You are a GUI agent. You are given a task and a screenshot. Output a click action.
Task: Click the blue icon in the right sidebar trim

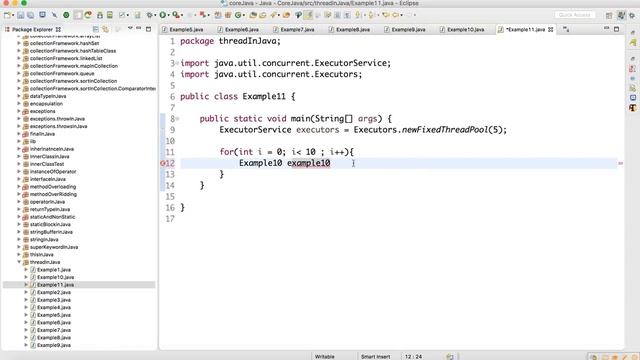pyautogui.click(x=633, y=98)
